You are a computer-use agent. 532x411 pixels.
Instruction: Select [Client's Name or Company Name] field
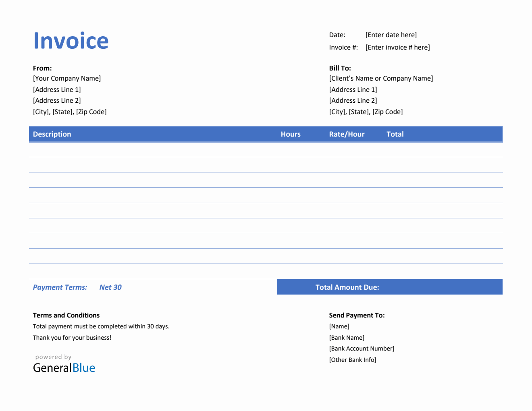(381, 78)
